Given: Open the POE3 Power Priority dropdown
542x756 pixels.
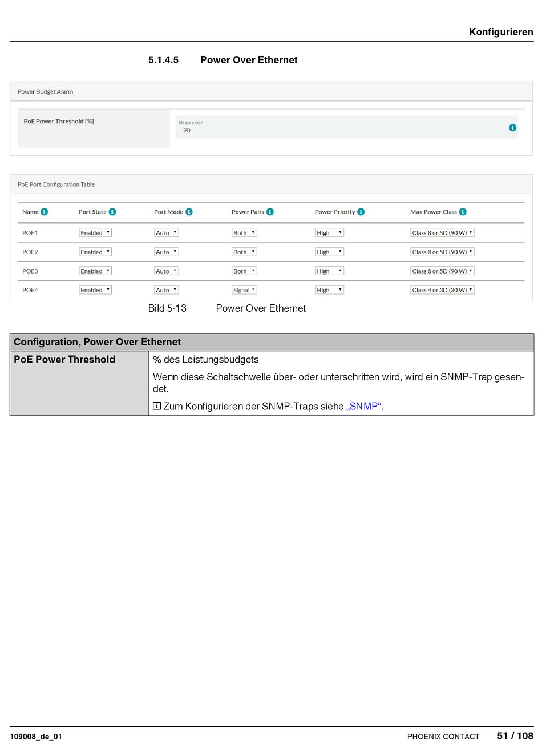Looking at the screenshot, I should [x=330, y=271].
